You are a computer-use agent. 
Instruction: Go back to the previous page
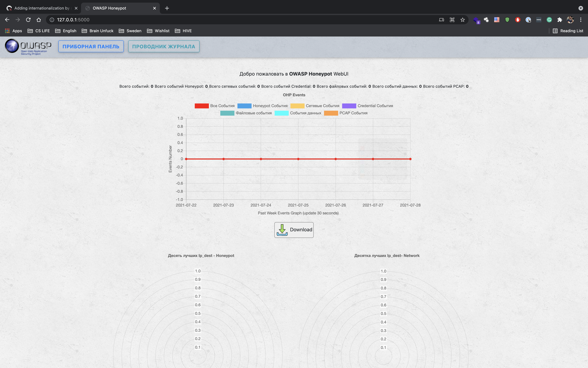click(x=7, y=20)
